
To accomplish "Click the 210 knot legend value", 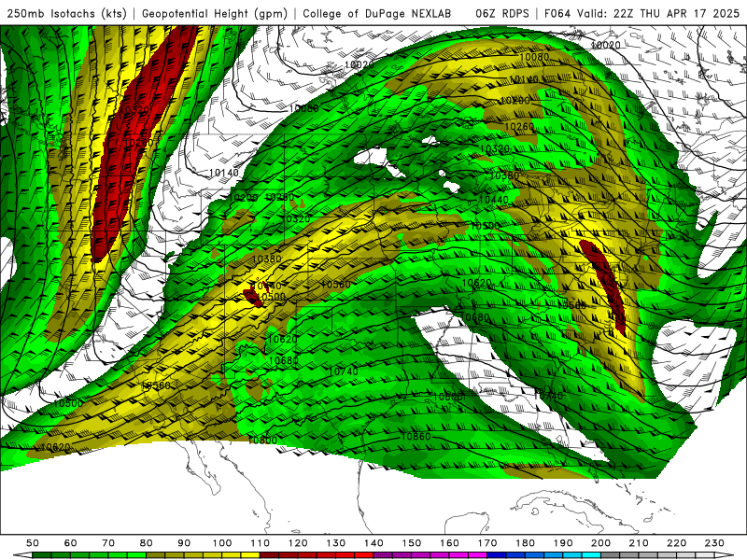I will [x=640, y=543].
